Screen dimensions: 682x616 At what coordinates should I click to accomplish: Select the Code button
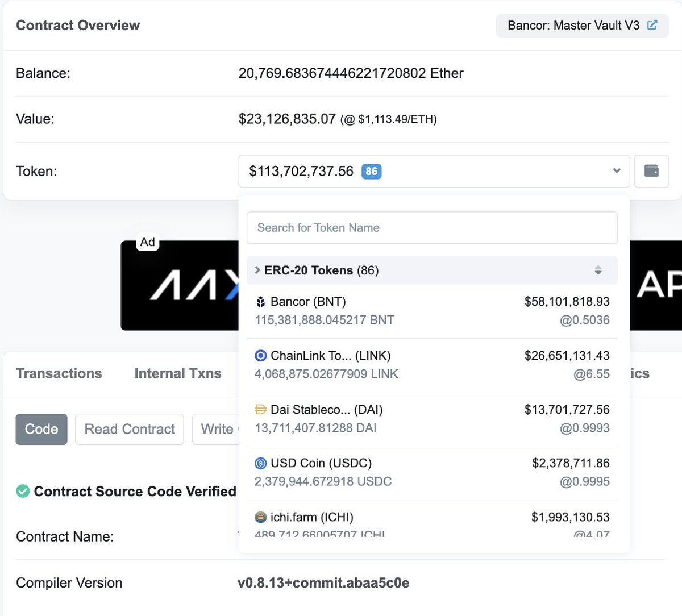41,429
